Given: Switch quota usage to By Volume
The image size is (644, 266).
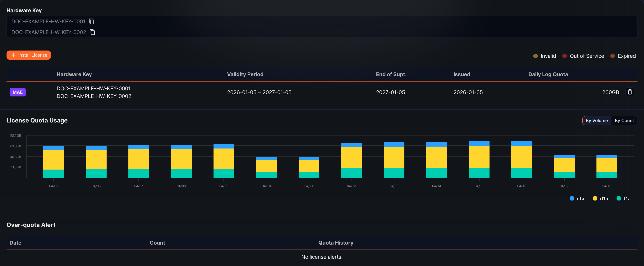Looking at the screenshot, I should click(596, 121).
